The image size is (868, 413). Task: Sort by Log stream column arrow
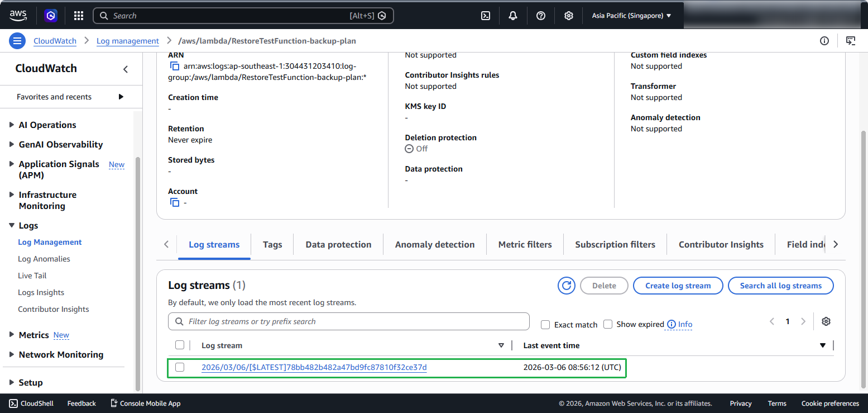click(501, 345)
